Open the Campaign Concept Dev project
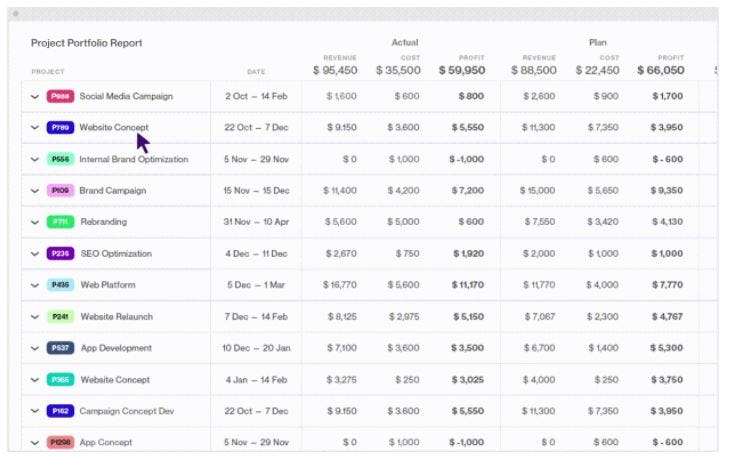 click(127, 411)
